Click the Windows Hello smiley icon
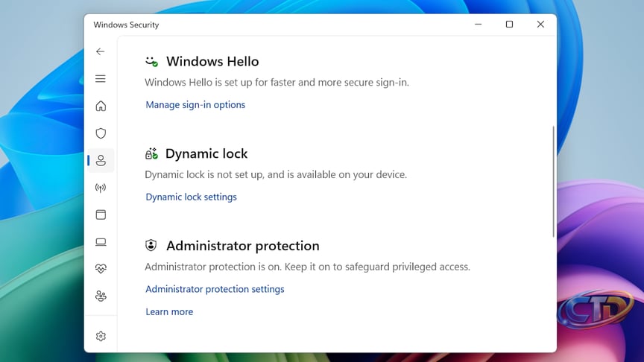644x362 pixels. [151, 62]
